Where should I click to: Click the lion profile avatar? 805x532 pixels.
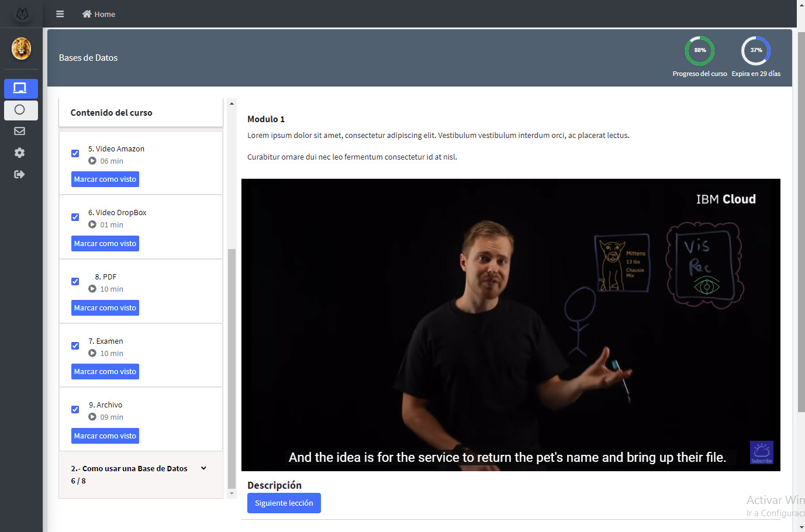(21, 49)
